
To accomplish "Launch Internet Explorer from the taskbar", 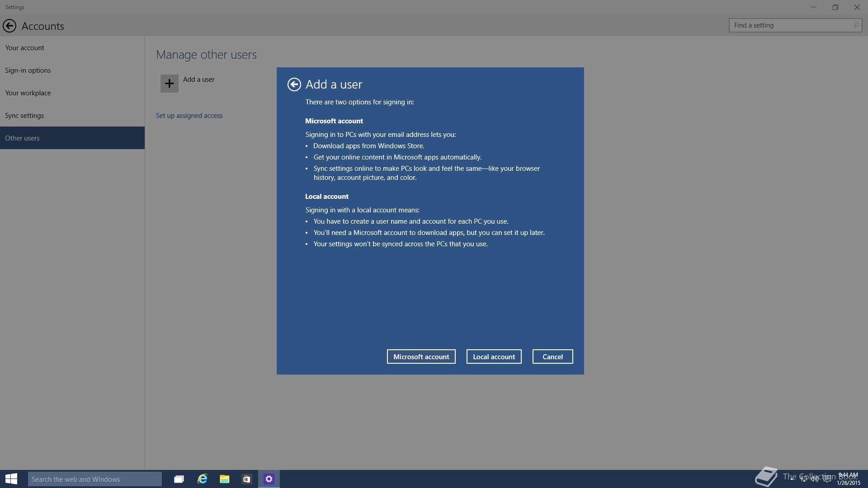I will [x=202, y=479].
